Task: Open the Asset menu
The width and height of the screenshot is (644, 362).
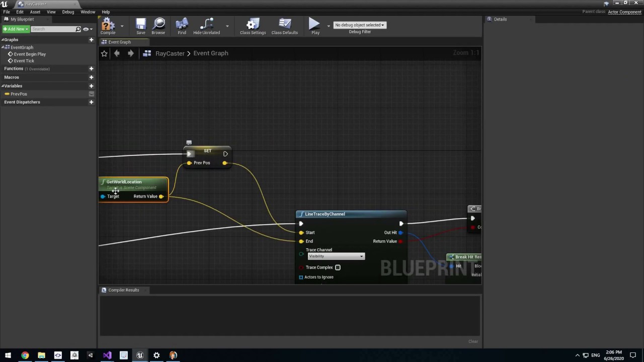Action: [x=35, y=12]
